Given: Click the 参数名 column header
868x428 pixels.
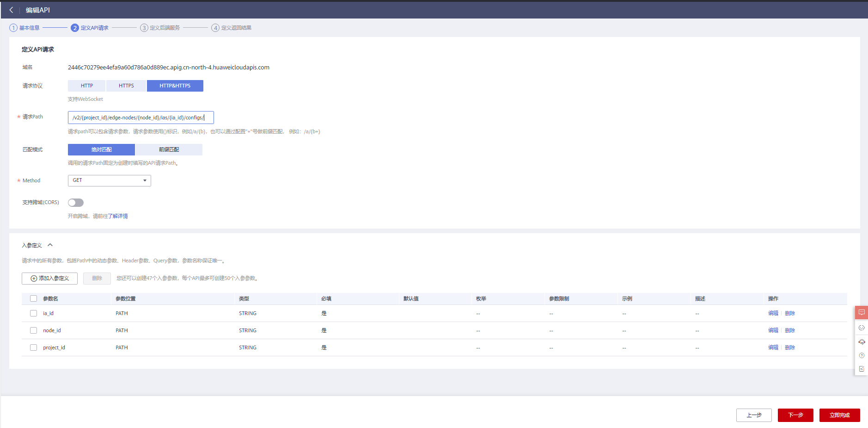Looking at the screenshot, I should (50, 298).
